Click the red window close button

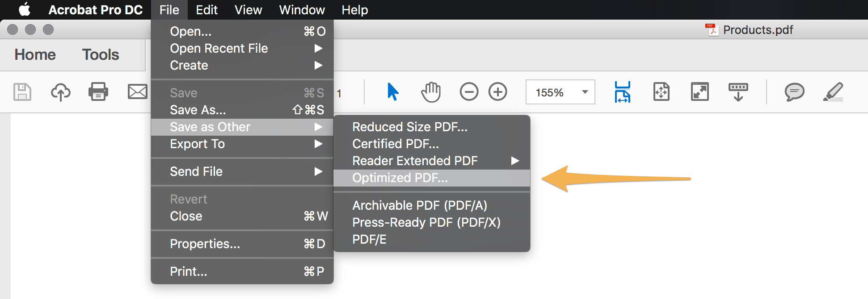tap(13, 29)
